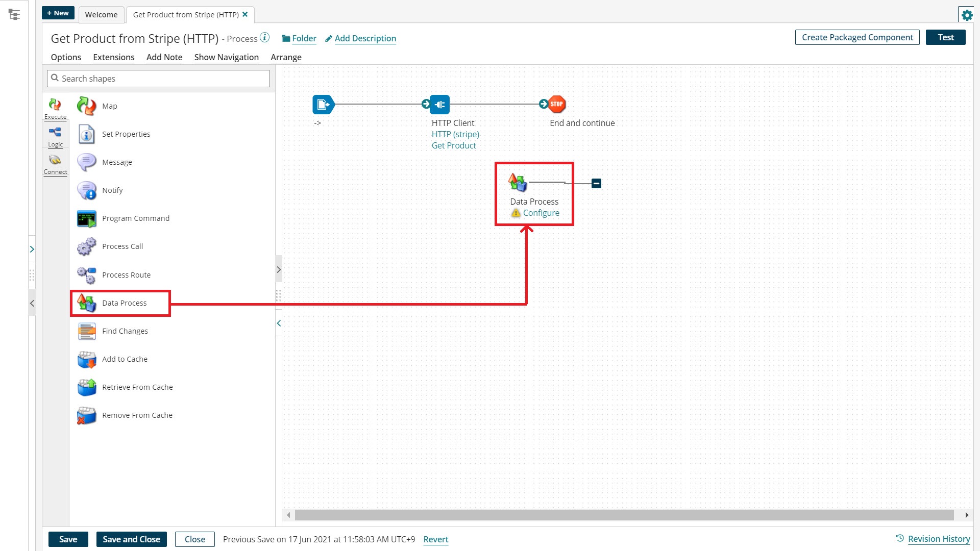Select the Set Properties shape icon

pyautogui.click(x=86, y=134)
